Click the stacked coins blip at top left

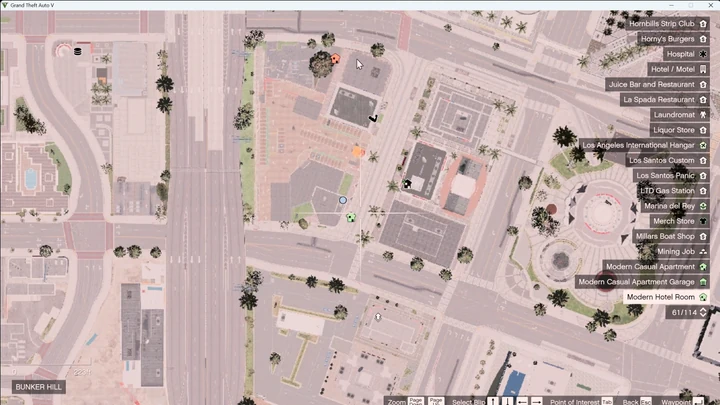(x=78, y=51)
